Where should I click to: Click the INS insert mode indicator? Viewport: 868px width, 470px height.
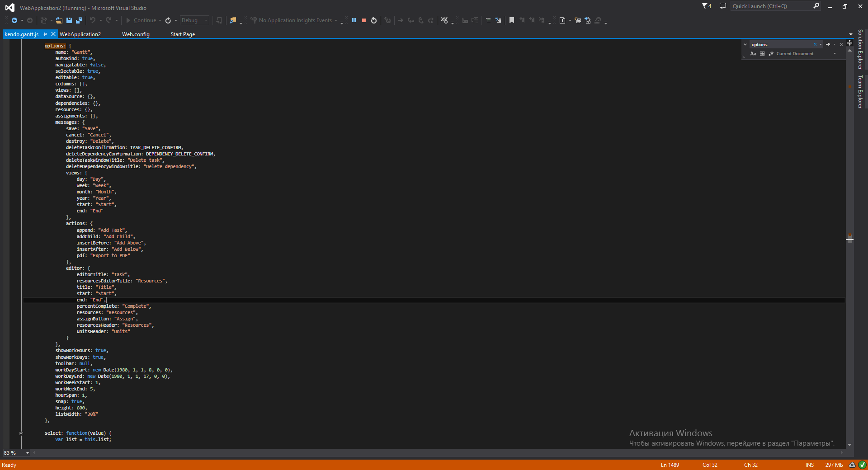(x=809, y=465)
